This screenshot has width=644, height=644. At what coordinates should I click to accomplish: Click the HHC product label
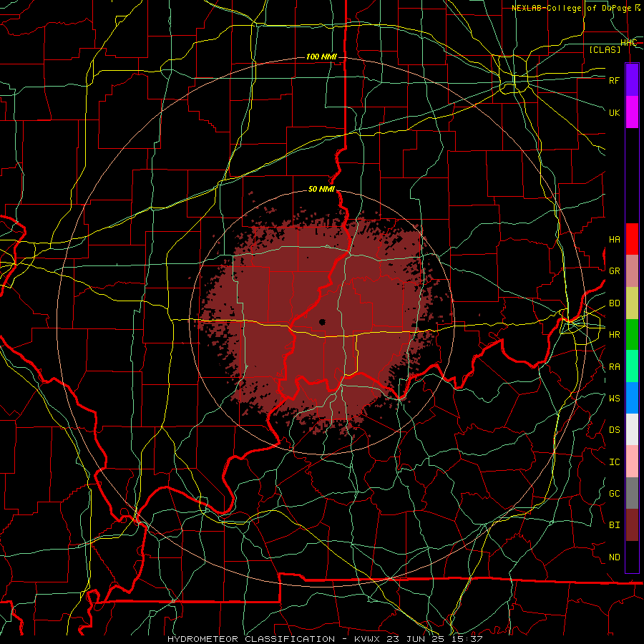tap(629, 43)
